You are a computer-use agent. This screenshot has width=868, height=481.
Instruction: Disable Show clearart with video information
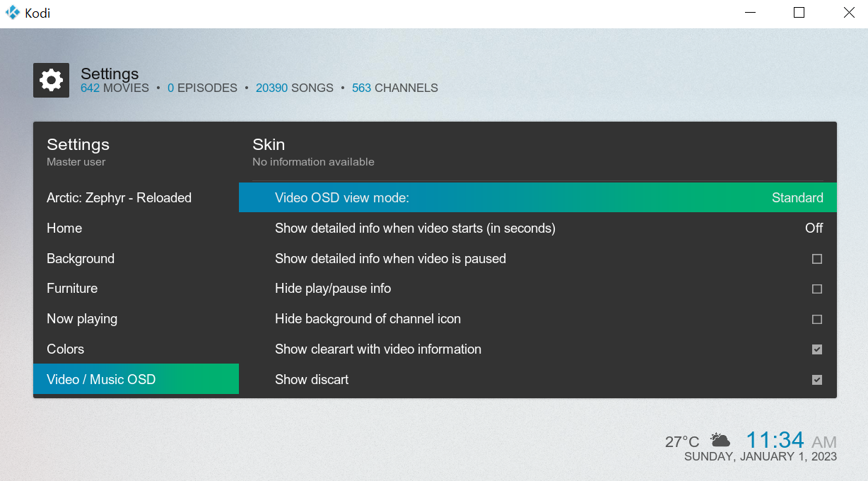pyautogui.click(x=816, y=349)
